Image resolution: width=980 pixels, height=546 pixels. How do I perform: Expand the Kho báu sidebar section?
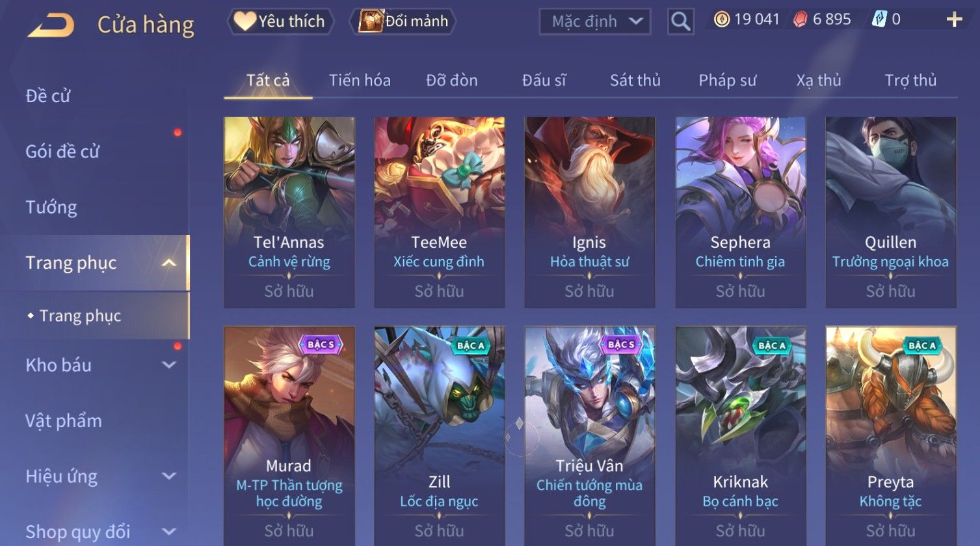[169, 365]
